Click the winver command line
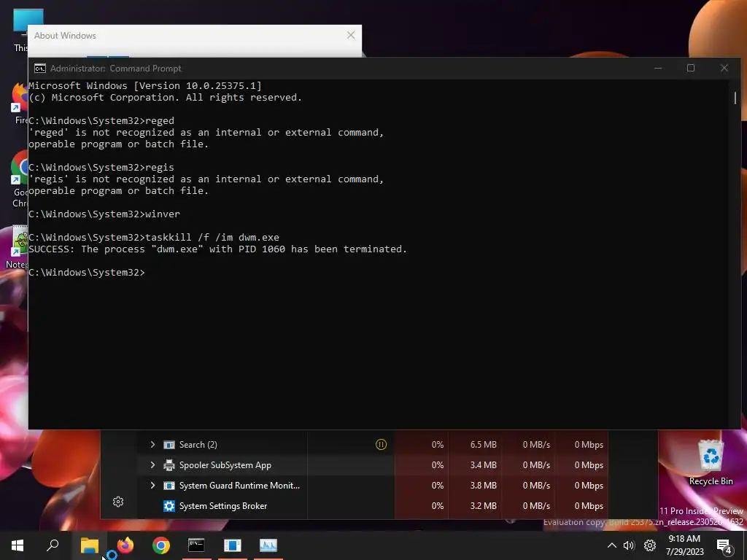 click(104, 214)
